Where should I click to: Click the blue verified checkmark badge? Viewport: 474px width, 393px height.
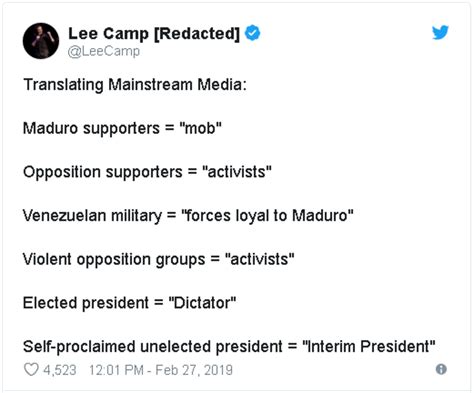[x=252, y=33]
